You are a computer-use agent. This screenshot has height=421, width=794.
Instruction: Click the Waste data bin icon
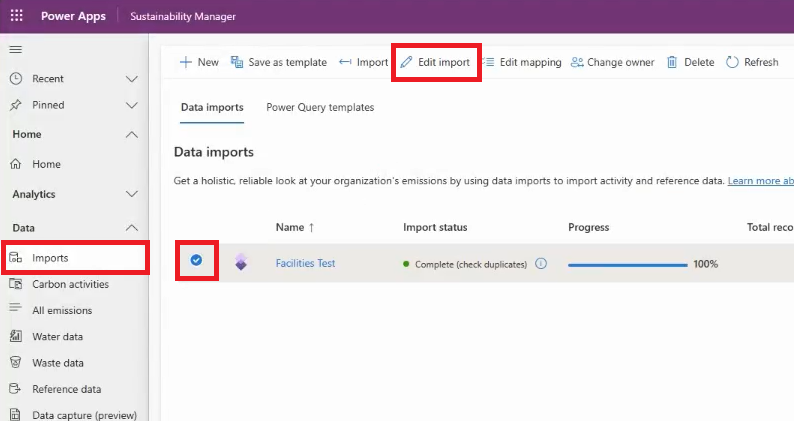(16, 362)
